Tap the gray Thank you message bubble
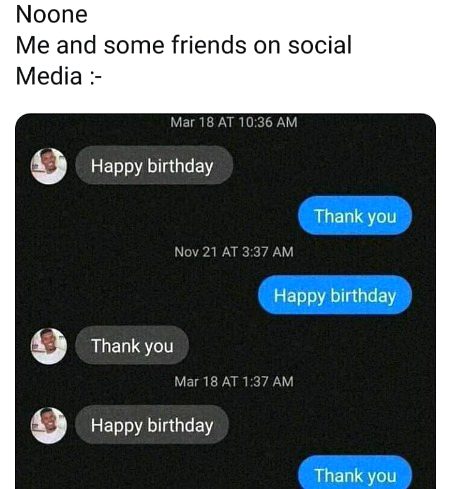This screenshot has height=489, width=450. point(132,345)
